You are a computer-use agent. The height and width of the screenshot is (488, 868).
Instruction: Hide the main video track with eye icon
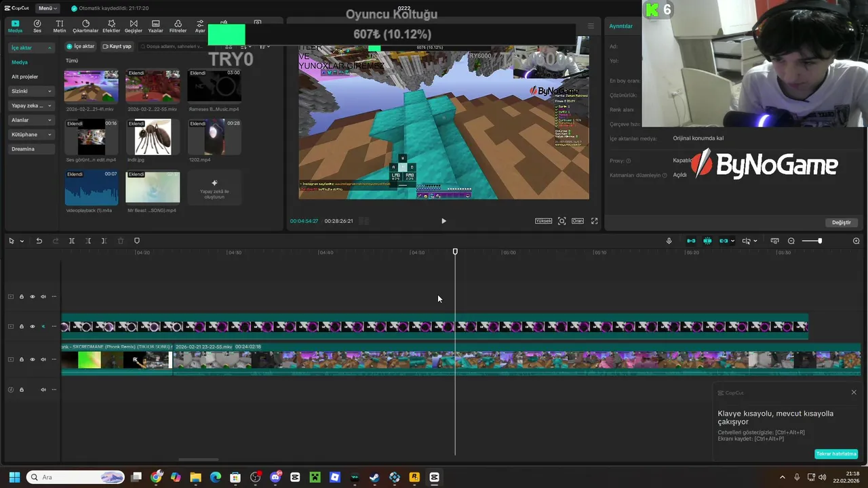[32, 359]
